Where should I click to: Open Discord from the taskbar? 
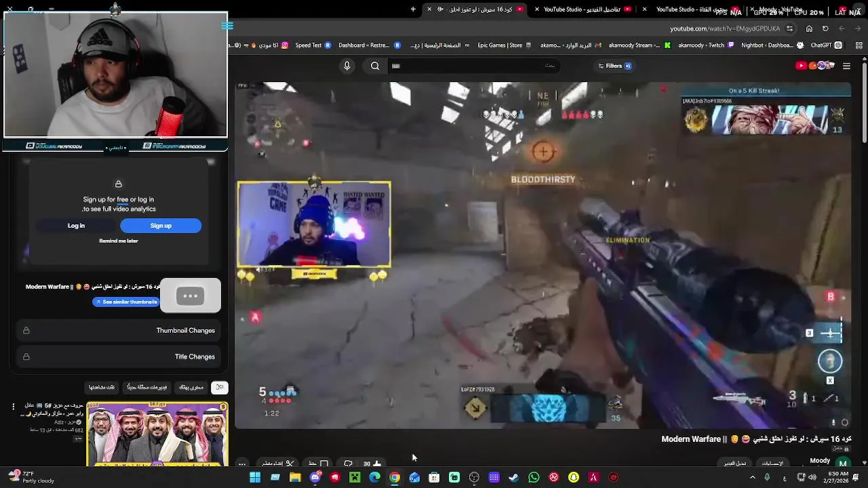[x=315, y=477]
